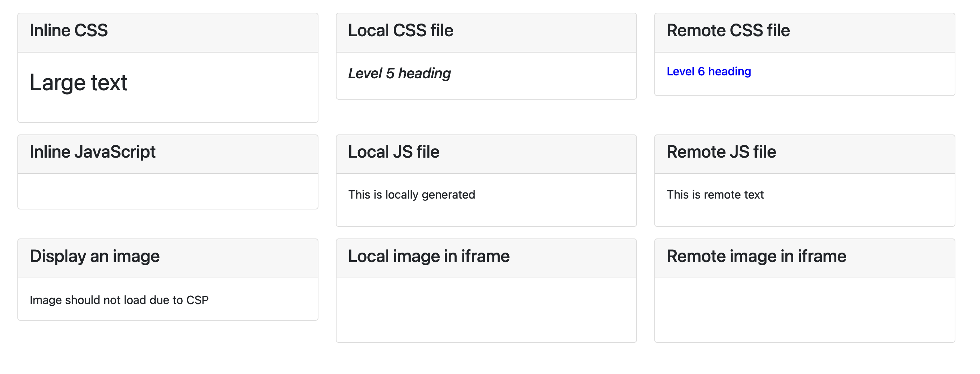Click the empty Inline JavaScript card body
This screenshot has width=980, height=374.
click(168, 192)
